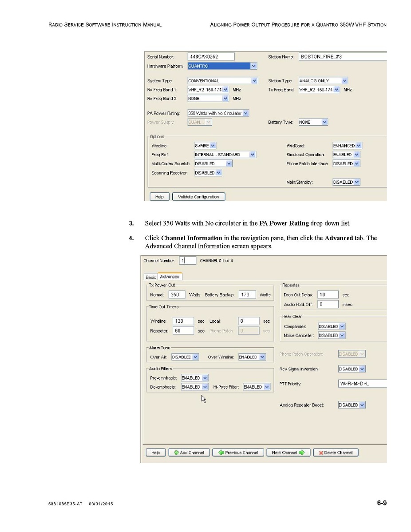Image resolution: width=411 pixels, height=532 pixels.
Task: Focus the Drop Out Delay field
Action: (x=328, y=294)
